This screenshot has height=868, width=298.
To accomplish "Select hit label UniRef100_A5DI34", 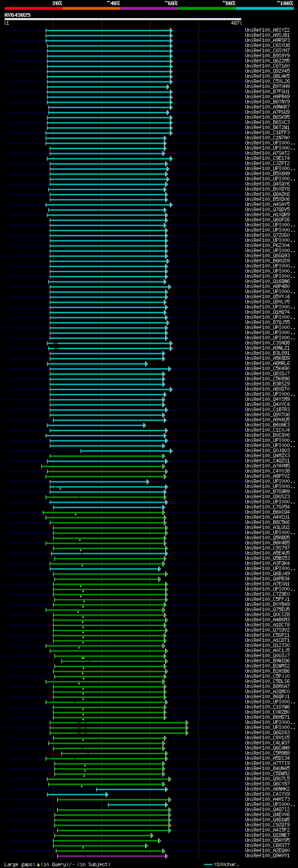I will [x=267, y=758].
